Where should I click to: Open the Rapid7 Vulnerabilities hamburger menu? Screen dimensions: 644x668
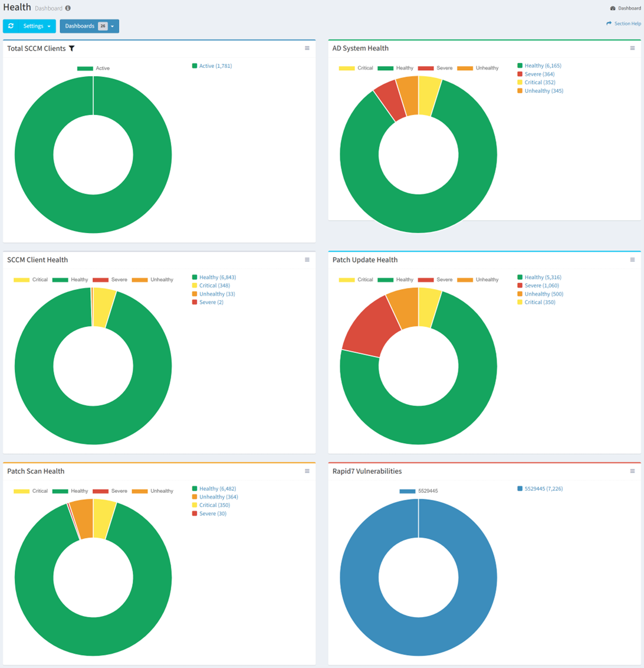[632, 471]
